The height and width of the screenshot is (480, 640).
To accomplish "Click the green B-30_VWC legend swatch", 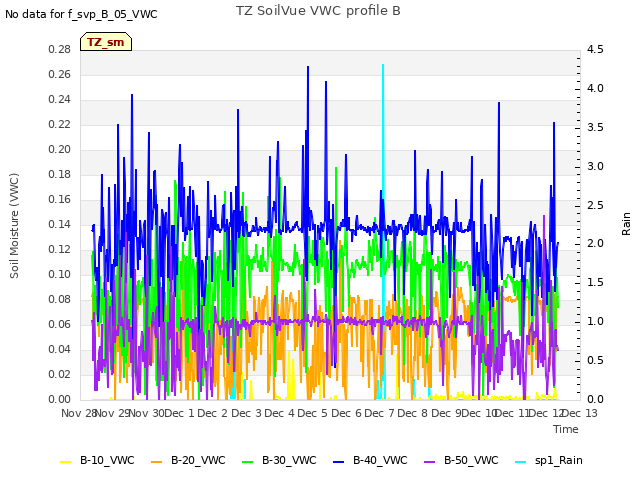I will (248, 462).
